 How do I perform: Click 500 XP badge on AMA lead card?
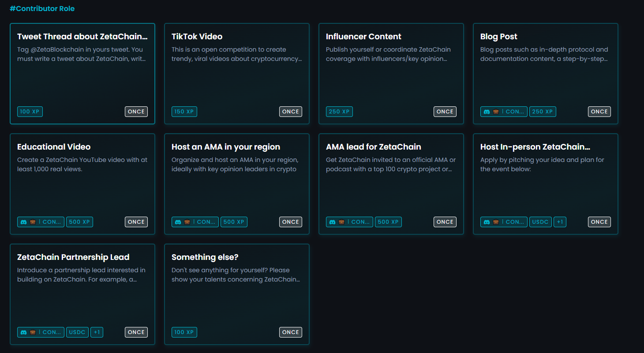[x=388, y=222]
